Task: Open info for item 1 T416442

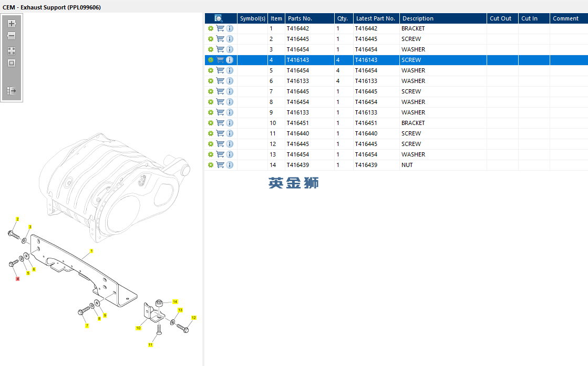Action: coord(230,28)
